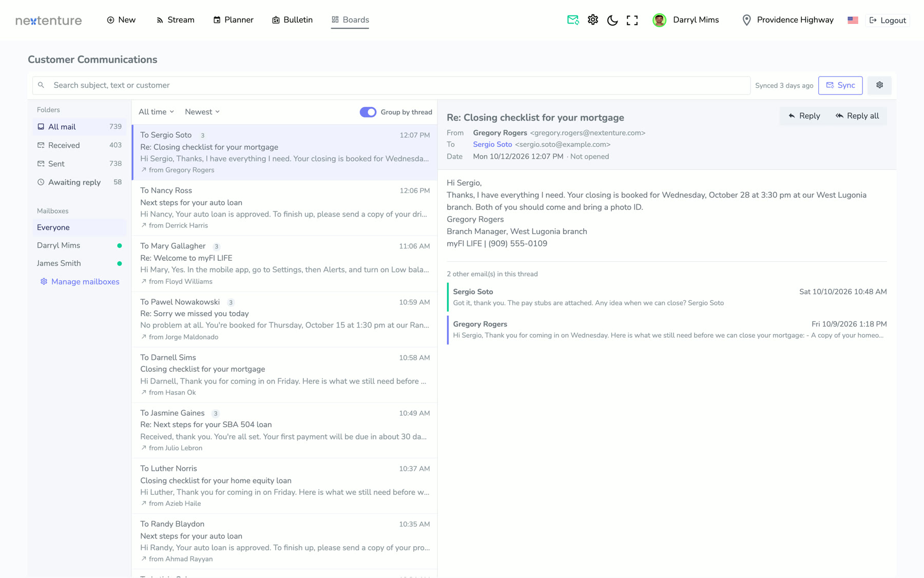Expand the All time date filter
The image size is (924, 578).
(x=157, y=112)
